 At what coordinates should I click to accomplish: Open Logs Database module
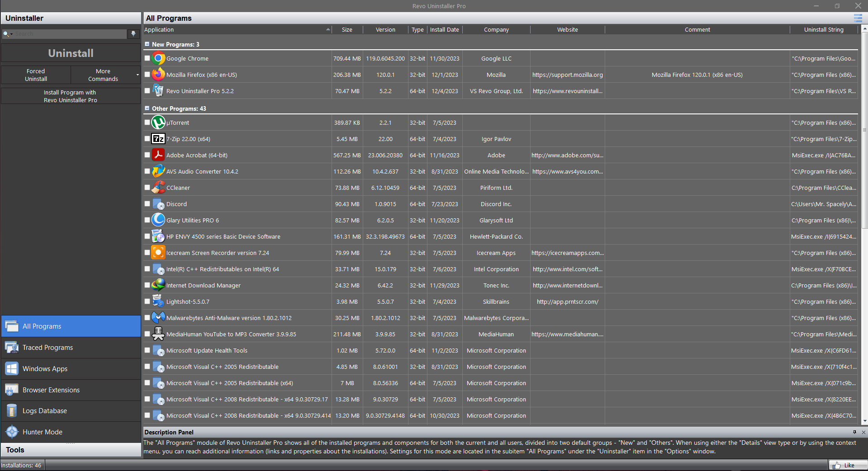click(71, 411)
